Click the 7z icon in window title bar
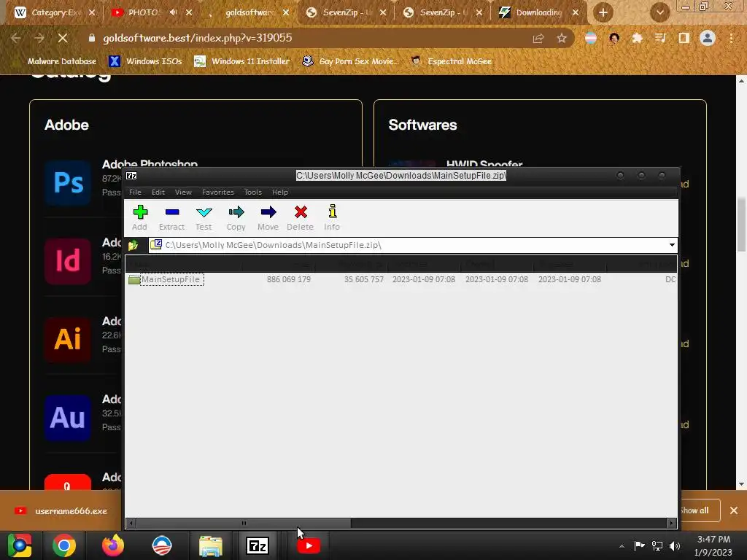This screenshot has height=560, width=747. coord(131,176)
